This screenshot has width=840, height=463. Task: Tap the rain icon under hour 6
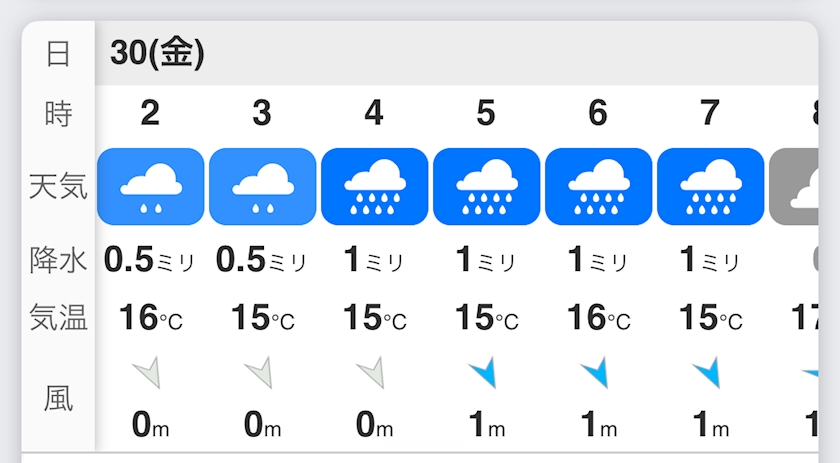coord(598,186)
